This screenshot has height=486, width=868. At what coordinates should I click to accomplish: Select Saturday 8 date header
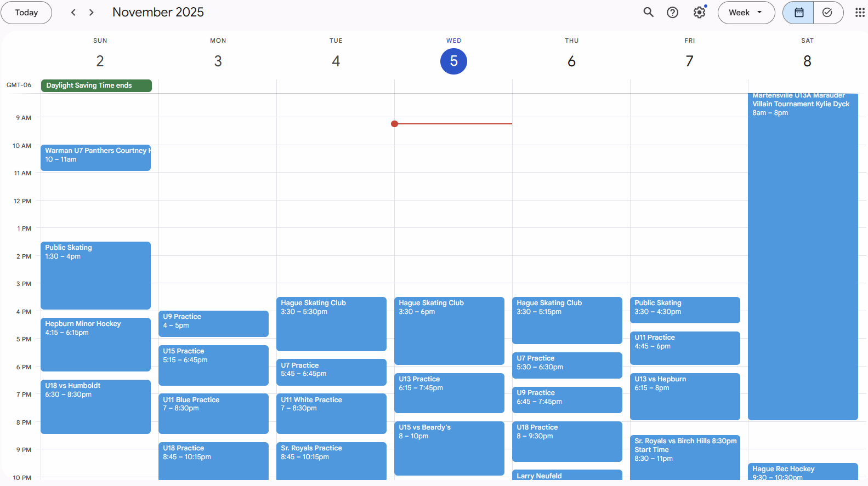coord(807,61)
